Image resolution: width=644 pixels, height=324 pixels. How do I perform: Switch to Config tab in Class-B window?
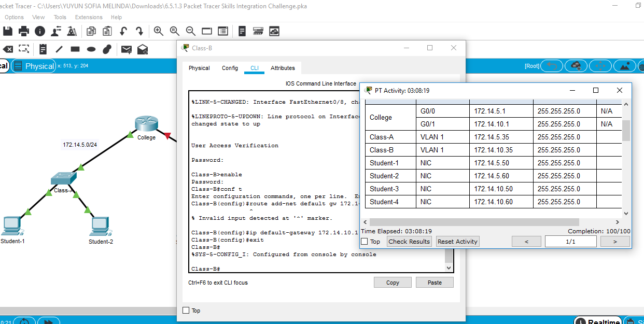coord(230,68)
